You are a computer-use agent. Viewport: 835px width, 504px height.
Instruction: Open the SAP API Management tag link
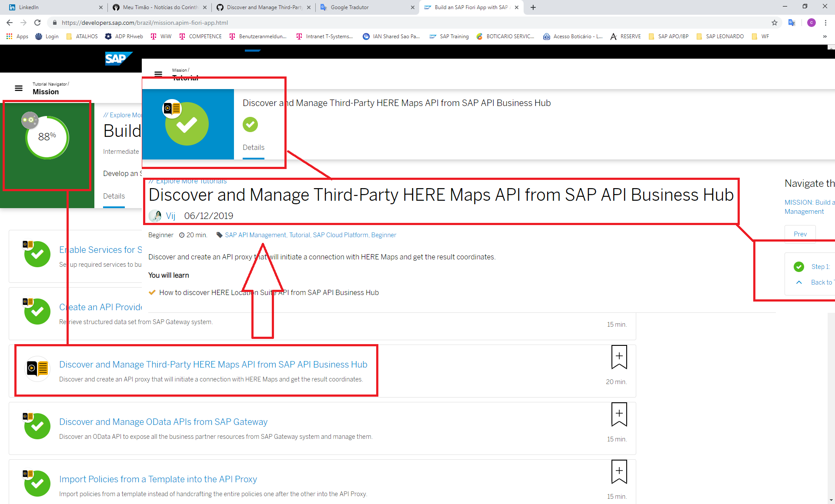click(x=255, y=235)
